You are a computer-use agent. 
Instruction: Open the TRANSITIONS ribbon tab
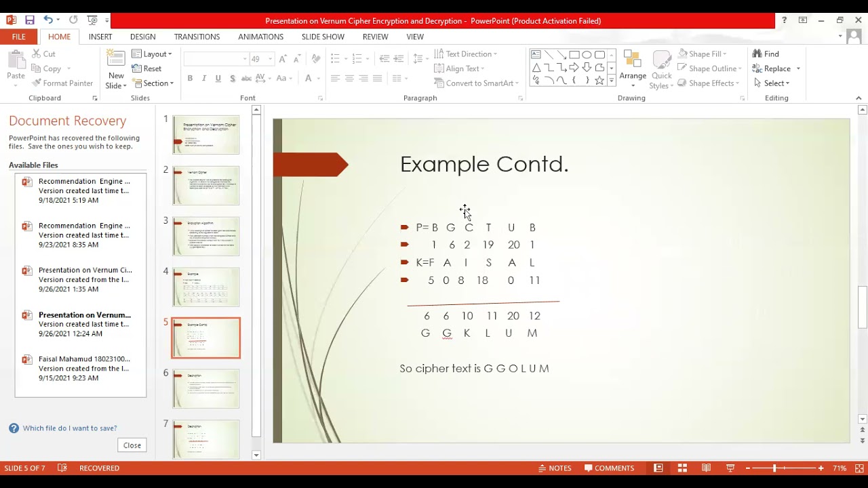197,37
